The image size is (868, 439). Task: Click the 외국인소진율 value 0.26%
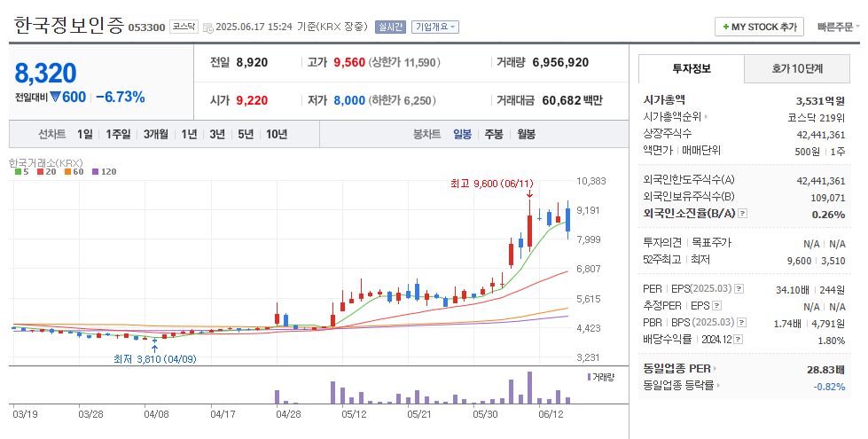[829, 215]
